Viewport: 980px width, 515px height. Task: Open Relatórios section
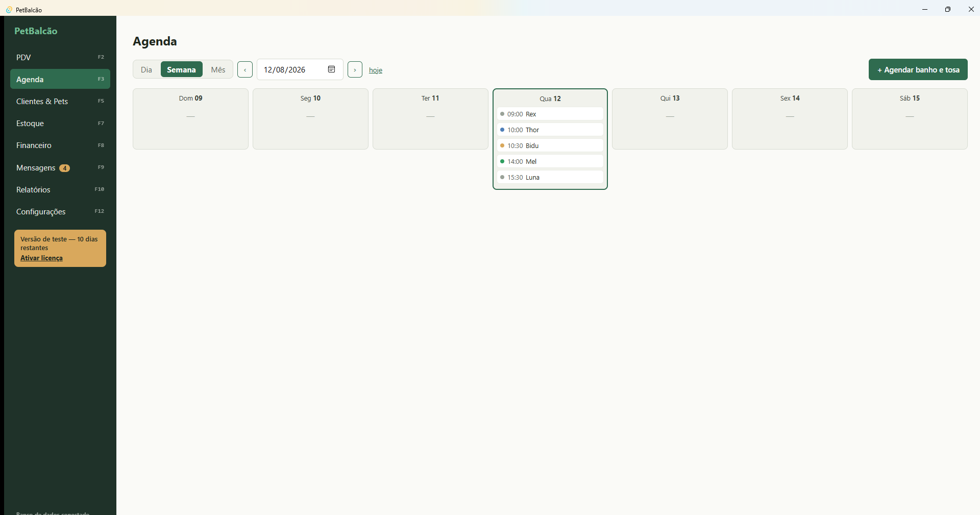click(60, 189)
